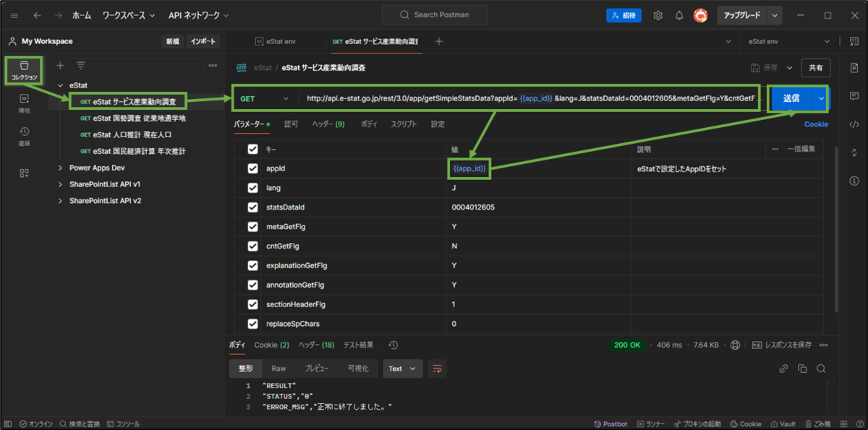Viewport: 868px width, 430px height.
Task: Open the コレクション sidebar panel
Action: (x=25, y=70)
